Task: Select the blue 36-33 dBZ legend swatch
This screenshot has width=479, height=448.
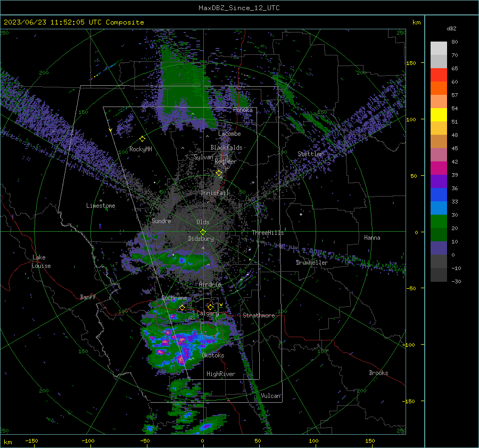Action: (x=439, y=194)
